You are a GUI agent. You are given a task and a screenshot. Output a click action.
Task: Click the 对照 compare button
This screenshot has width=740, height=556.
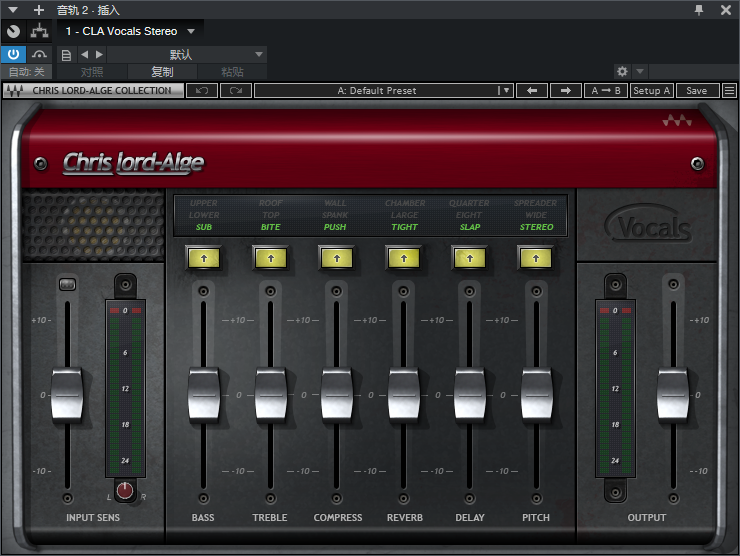point(92,72)
